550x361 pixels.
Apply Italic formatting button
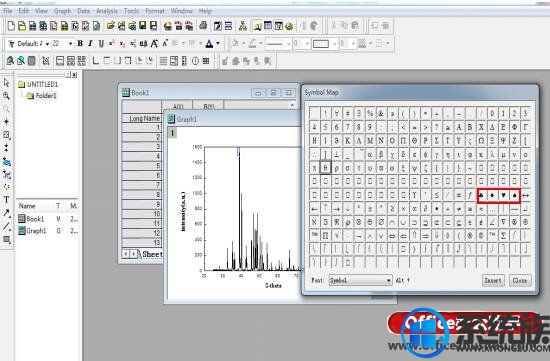[x=90, y=44]
